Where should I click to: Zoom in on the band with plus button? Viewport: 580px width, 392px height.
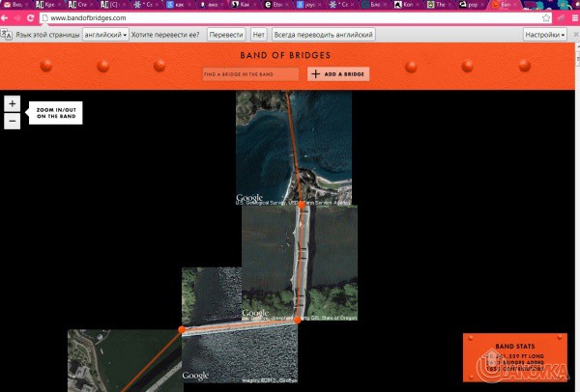pos(13,104)
